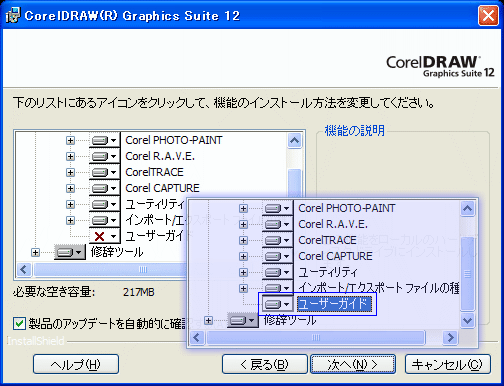Click the 217MB required space value

(x=139, y=292)
